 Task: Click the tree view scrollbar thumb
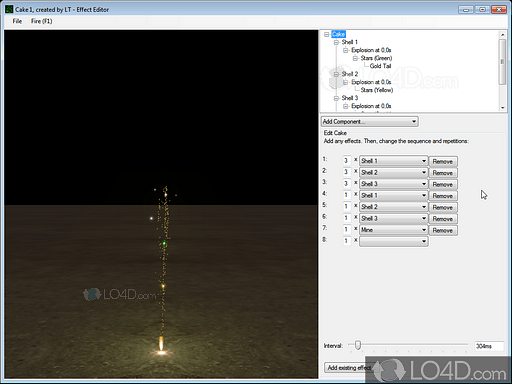(x=502, y=62)
